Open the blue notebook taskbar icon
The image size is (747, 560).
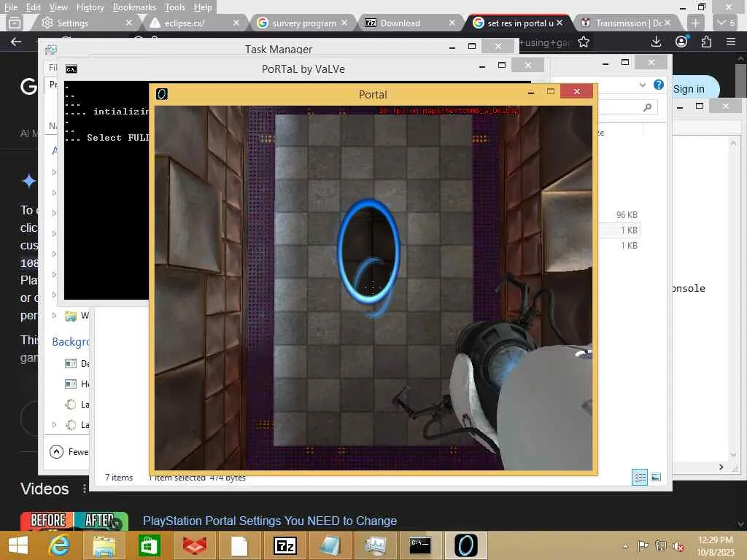click(330, 545)
